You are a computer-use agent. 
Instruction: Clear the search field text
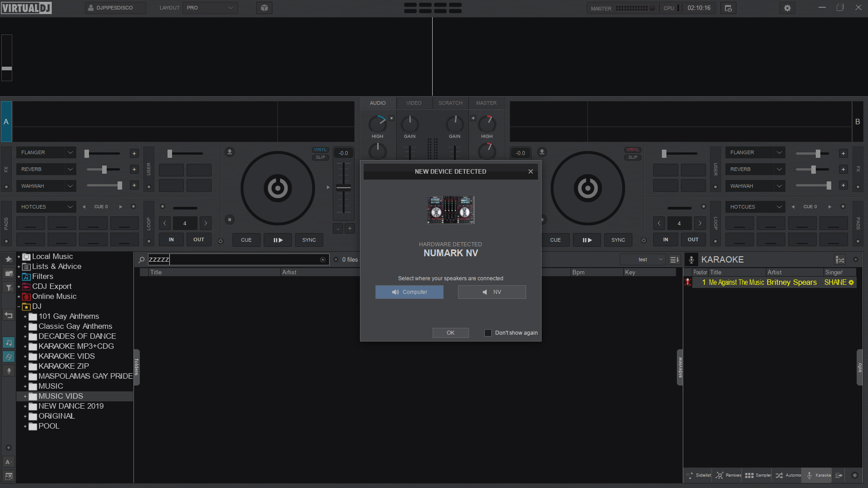click(323, 260)
